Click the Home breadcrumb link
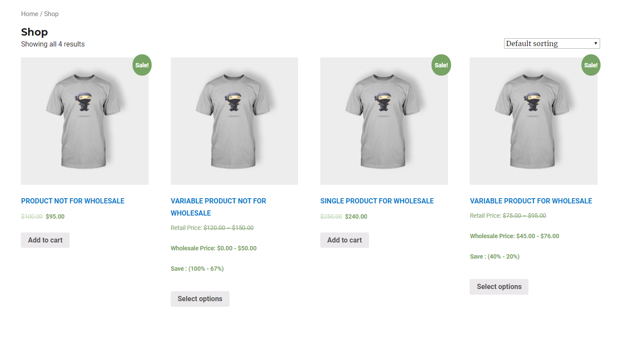644x339 pixels. 30,14
